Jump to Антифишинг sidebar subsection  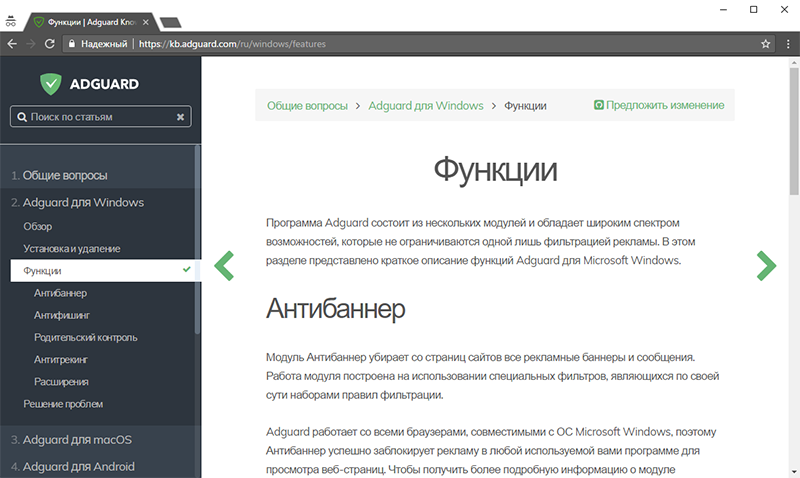(62, 316)
